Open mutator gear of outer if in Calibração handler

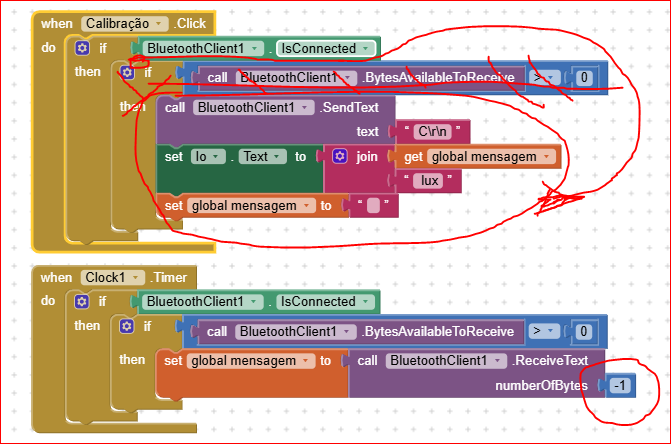coord(82,48)
